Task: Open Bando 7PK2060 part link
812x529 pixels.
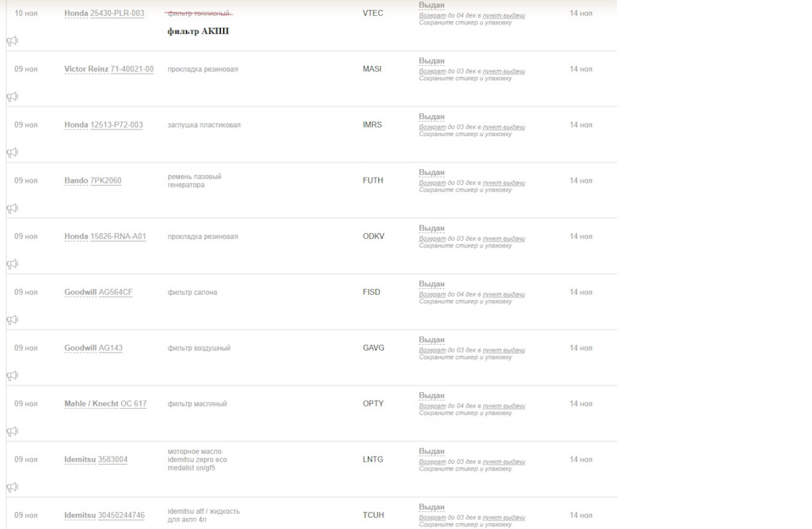Action: coord(106,181)
